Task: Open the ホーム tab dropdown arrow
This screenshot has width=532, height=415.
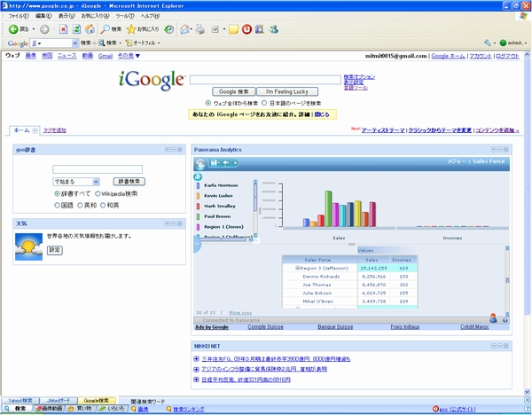Action: pyautogui.click(x=35, y=130)
